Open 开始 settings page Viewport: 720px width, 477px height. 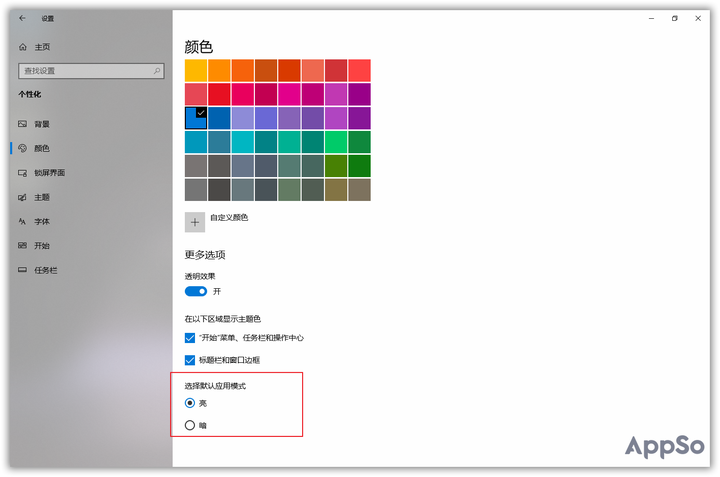(x=42, y=246)
